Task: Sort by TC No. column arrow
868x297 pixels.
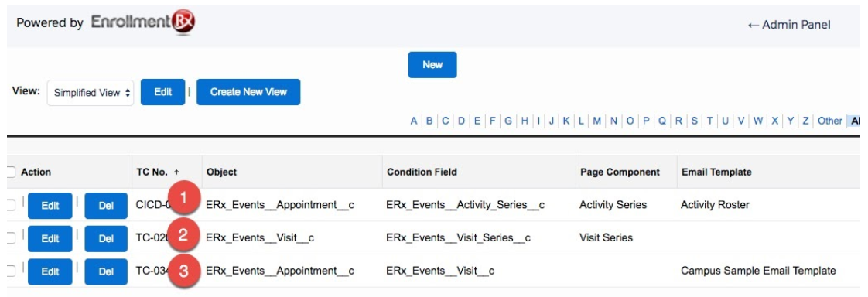Action: tap(176, 172)
